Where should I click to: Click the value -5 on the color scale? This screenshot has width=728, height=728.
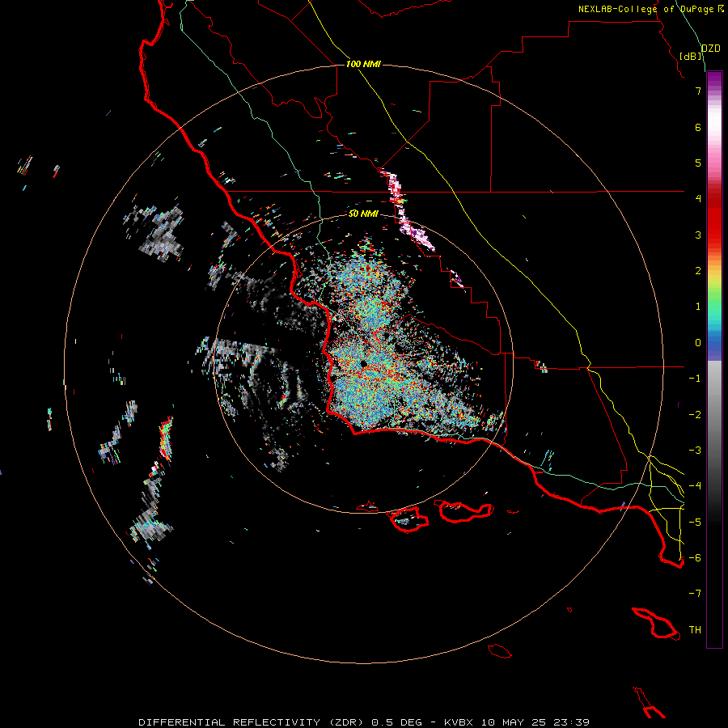tap(695, 522)
